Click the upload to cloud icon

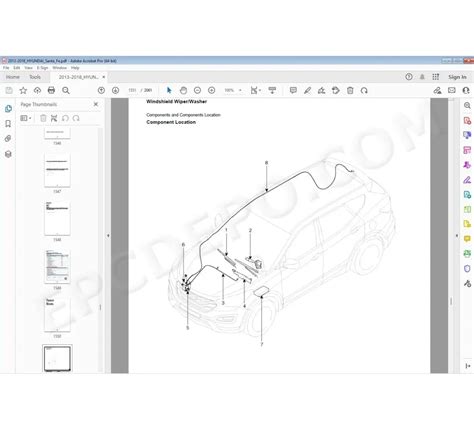click(37, 90)
